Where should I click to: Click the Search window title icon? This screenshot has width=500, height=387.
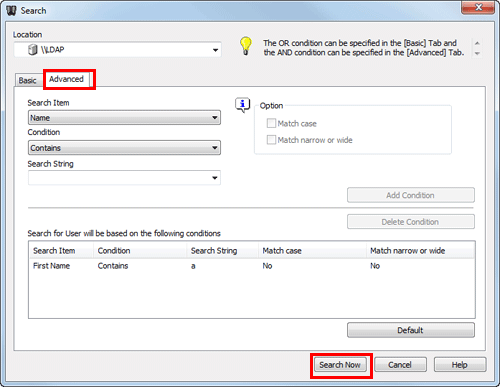pos(11,11)
